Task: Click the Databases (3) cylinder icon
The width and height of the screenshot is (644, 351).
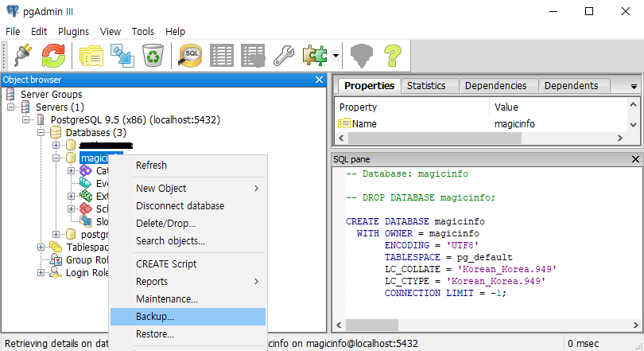Action: [56, 132]
